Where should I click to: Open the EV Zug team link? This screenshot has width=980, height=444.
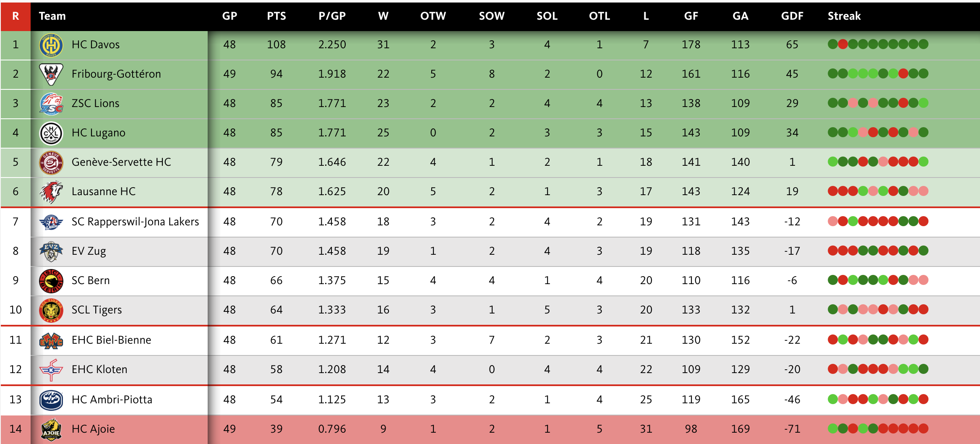[89, 251]
